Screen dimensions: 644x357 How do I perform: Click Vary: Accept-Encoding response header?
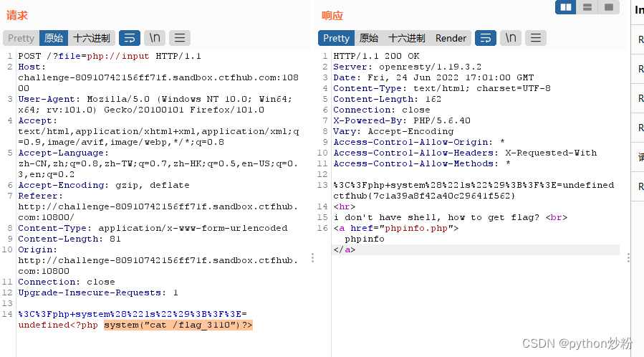pyautogui.click(x=393, y=131)
